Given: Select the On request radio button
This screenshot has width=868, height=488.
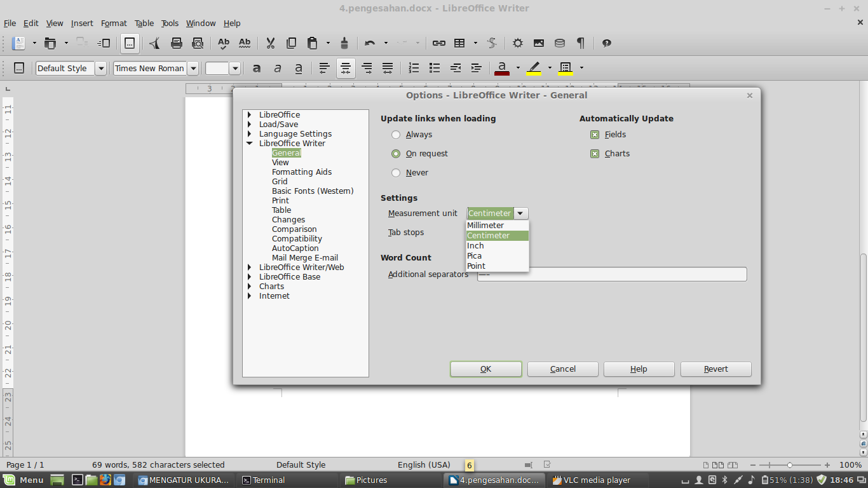Looking at the screenshot, I should point(396,154).
